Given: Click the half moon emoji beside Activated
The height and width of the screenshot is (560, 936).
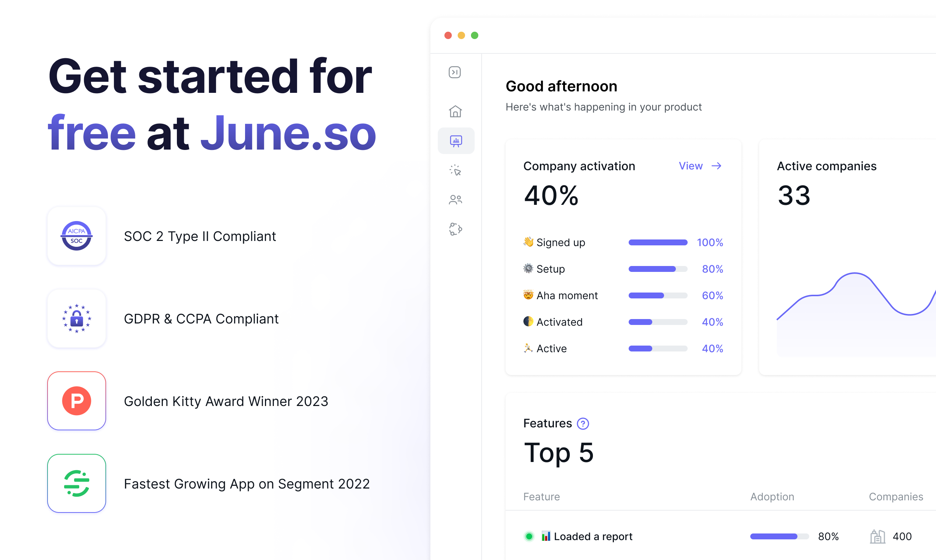Looking at the screenshot, I should (x=528, y=321).
